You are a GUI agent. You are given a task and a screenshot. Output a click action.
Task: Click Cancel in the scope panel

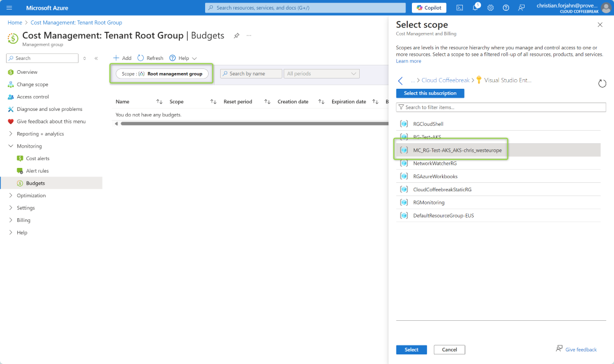(449, 350)
